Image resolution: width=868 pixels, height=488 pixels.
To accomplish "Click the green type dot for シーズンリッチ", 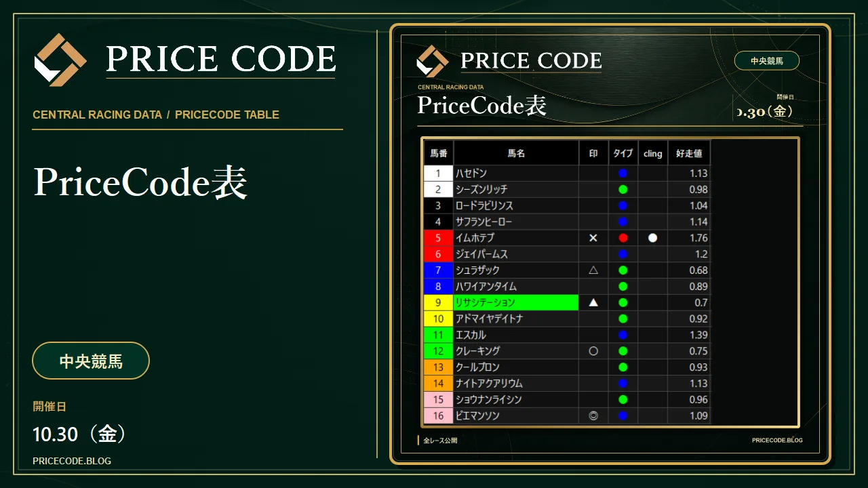I will click(x=623, y=189).
